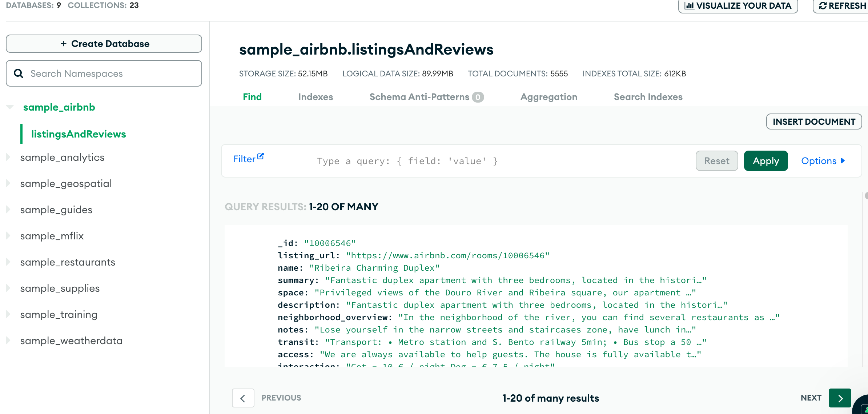Click the summary field value

515,280
